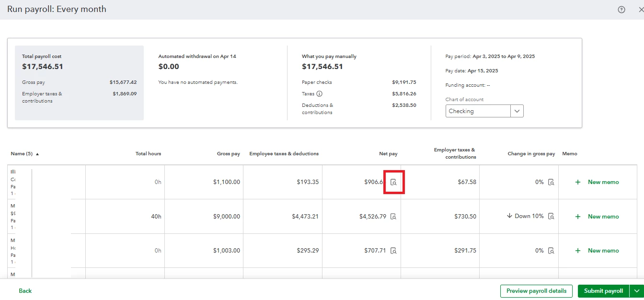Click Total payroll cost $17,546.51
This screenshot has width=644, height=300.
43,67
